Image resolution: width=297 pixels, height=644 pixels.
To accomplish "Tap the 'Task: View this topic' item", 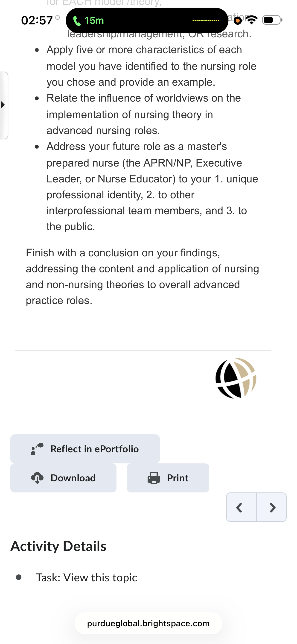I will (87, 577).
